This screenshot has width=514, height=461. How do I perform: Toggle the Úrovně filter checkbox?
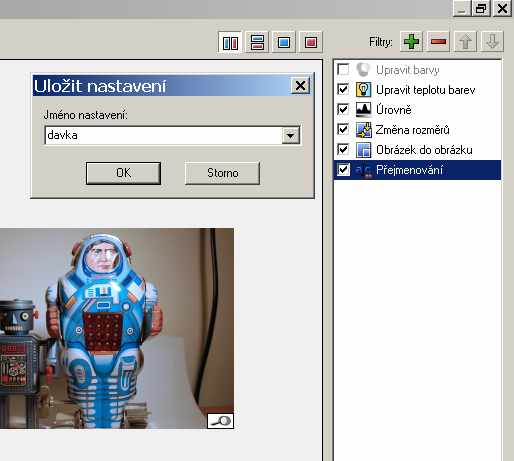[x=343, y=109]
